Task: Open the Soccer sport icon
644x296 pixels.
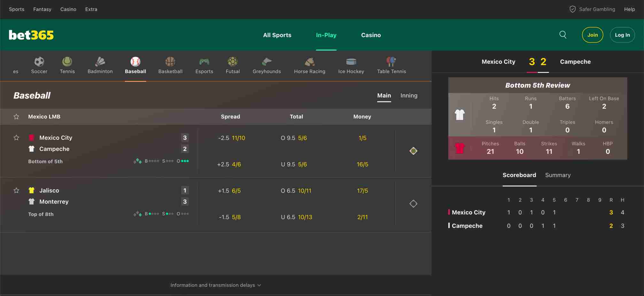Action: point(39,61)
